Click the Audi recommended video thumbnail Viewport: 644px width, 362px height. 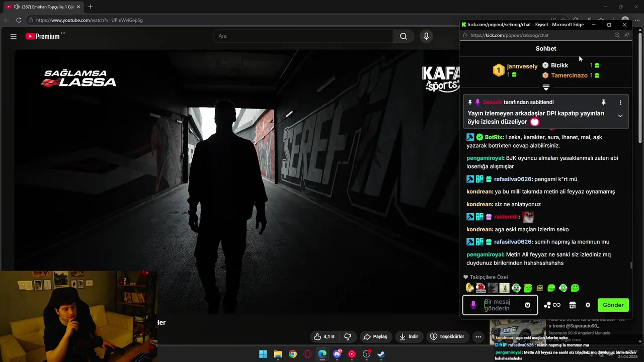click(x=518, y=332)
